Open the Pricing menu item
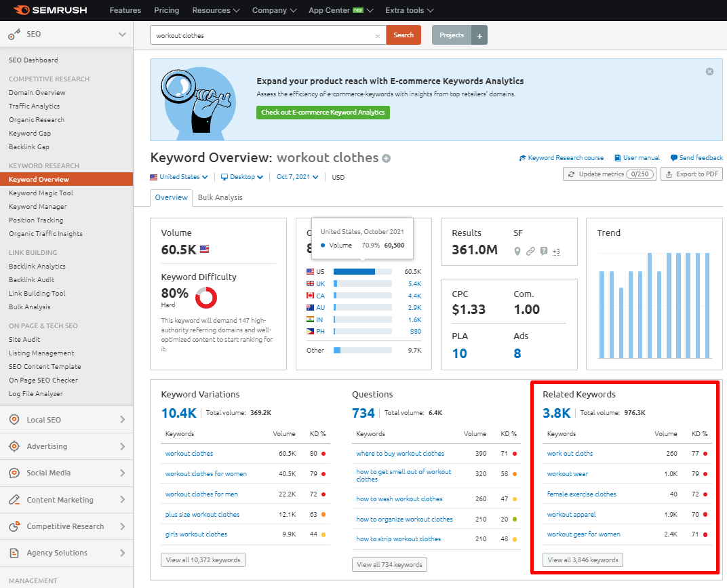Screen dimensions: 727x588 (166, 10)
